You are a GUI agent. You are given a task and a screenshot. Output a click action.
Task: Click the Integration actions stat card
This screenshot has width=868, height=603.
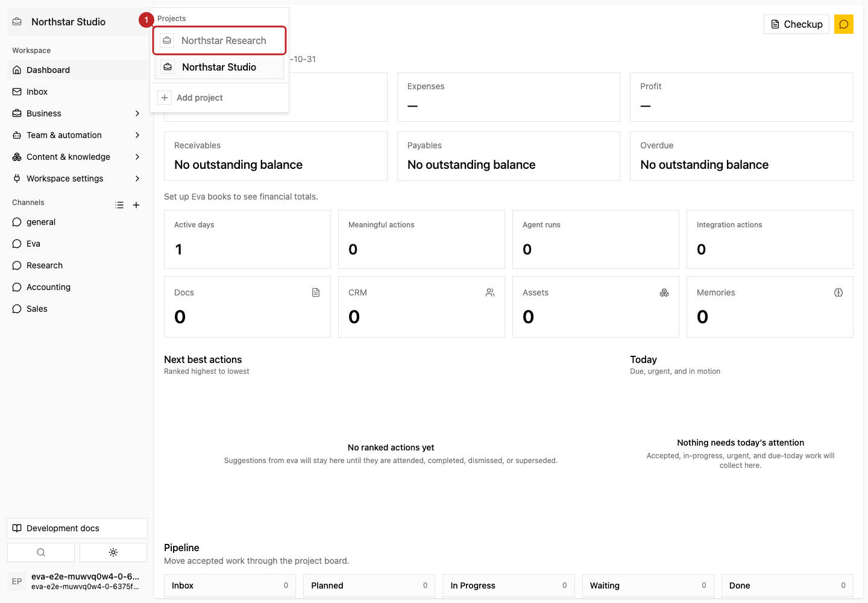click(770, 239)
